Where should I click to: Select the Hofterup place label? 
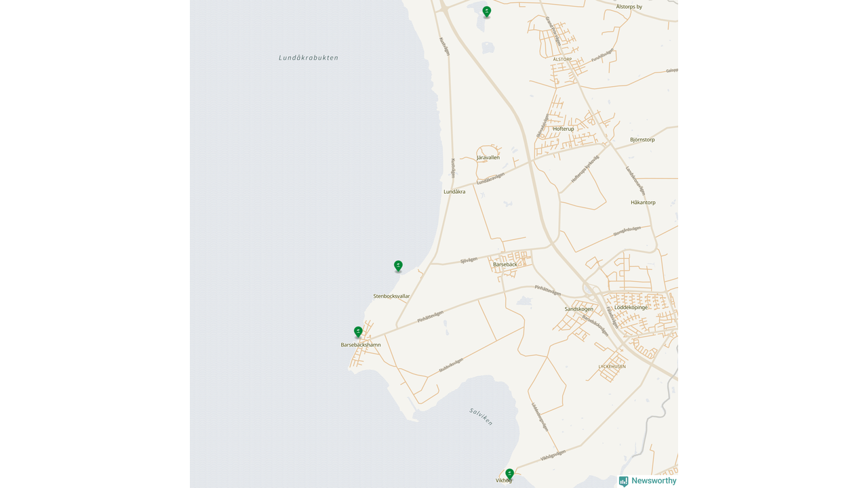point(564,129)
